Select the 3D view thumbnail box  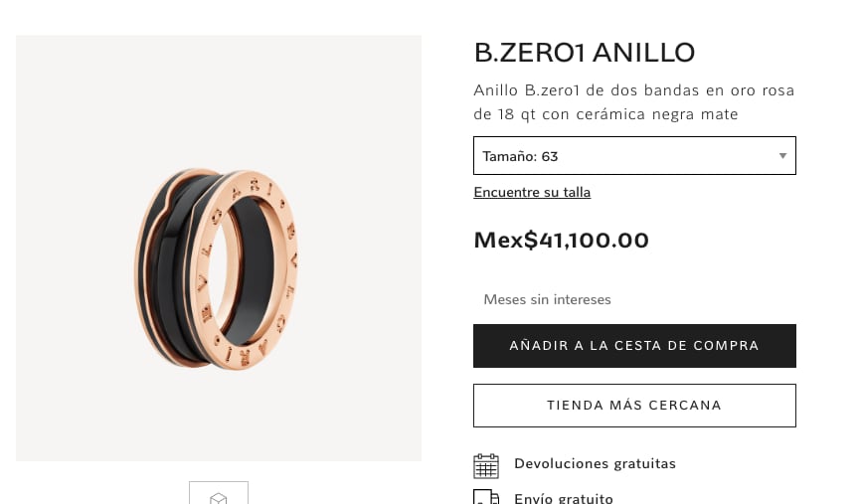(219, 493)
